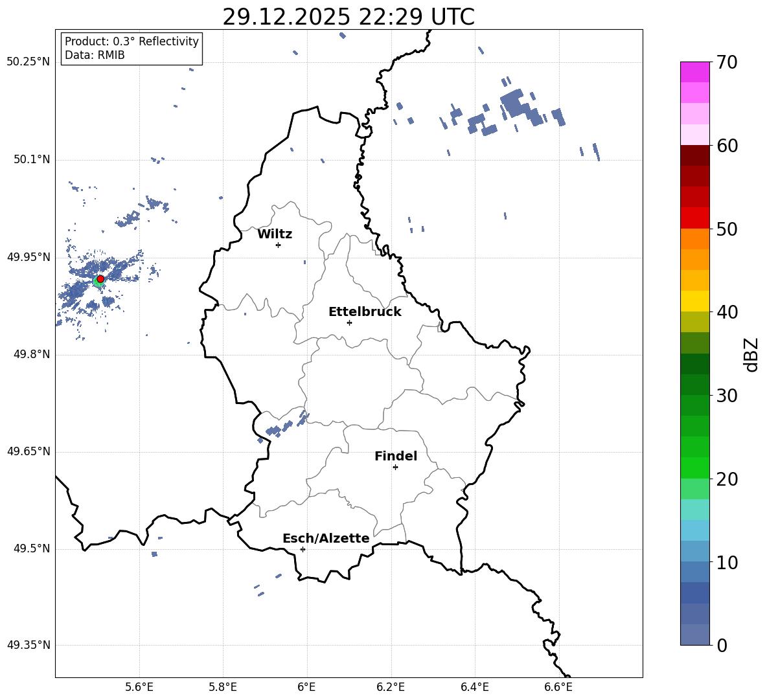Click the 50.1°N latitude label

point(31,160)
